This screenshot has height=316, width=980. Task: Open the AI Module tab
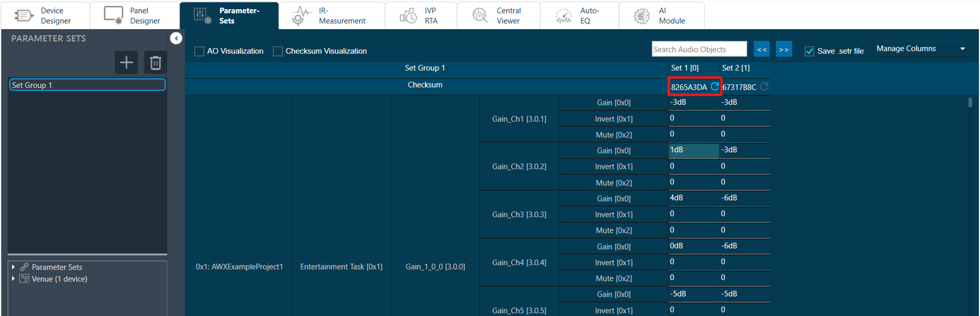(x=661, y=15)
